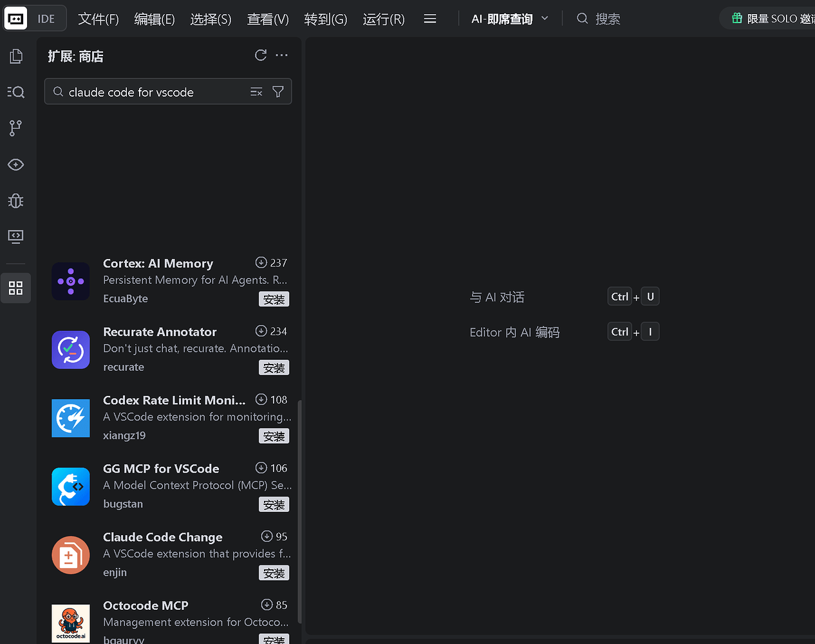
Task: Open Cortex: AI Memory extension title
Action: (158, 263)
